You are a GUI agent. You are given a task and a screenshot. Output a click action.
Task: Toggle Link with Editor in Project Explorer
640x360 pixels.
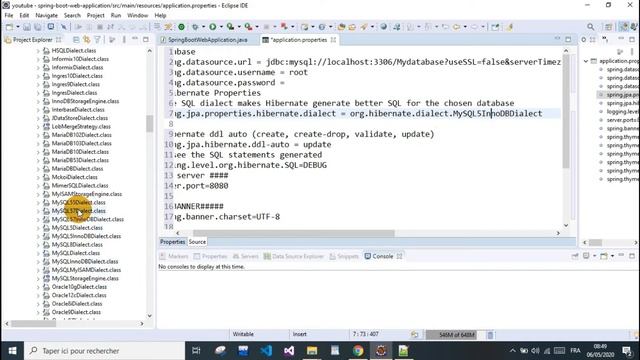pos(87,40)
